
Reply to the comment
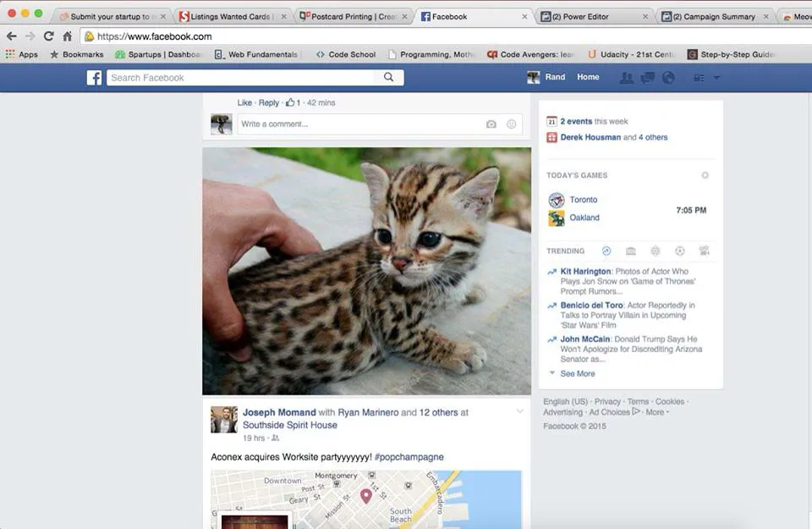269,102
